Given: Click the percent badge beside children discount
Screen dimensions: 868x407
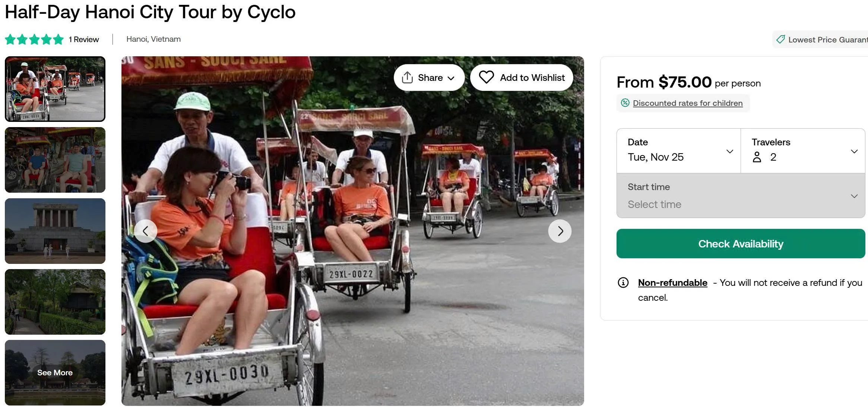Looking at the screenshot, I should [625, 103].
